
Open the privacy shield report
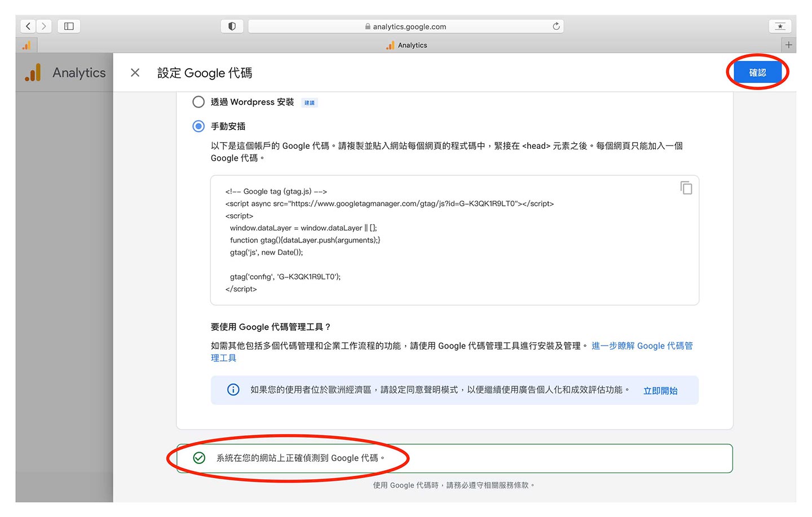coord(232,26)
